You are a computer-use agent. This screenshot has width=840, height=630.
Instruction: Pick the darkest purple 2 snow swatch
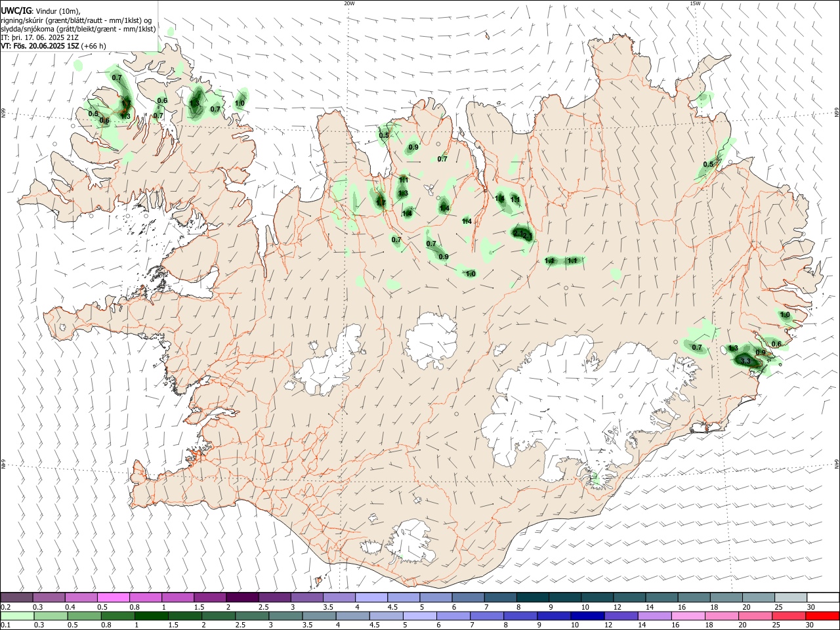(242, 597)
